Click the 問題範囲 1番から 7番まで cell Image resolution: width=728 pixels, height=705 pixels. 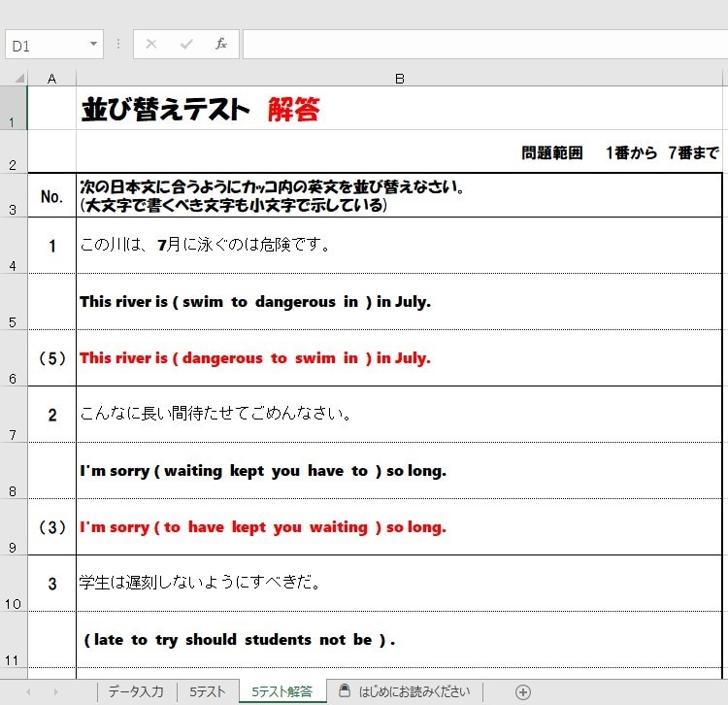point(399,151)
